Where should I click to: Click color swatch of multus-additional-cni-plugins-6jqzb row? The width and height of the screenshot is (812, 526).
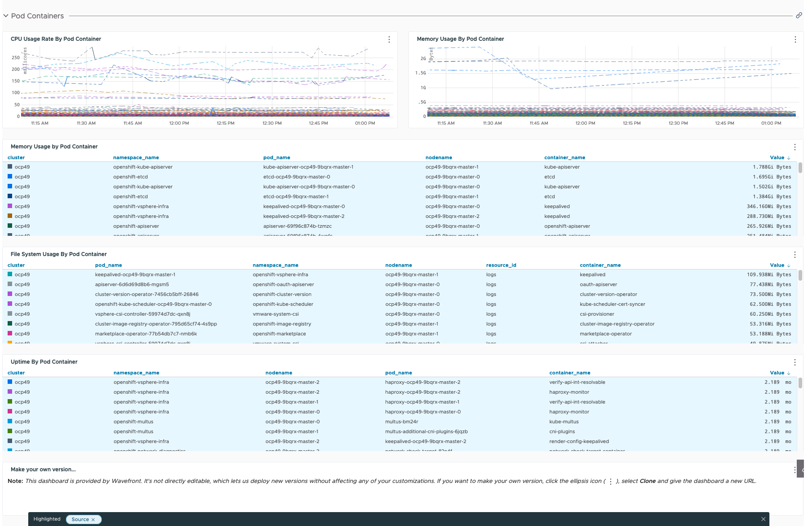(x=10, y=431)
